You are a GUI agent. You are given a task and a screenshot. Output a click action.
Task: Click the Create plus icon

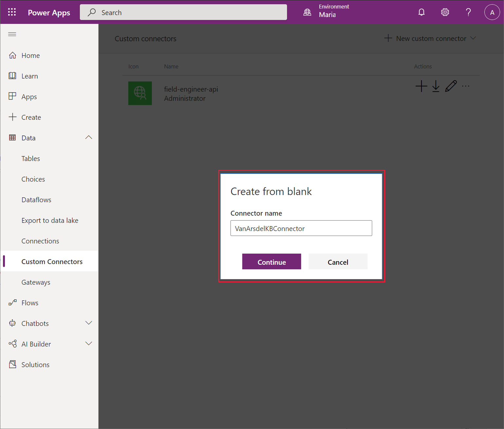(x=12, y=117)
